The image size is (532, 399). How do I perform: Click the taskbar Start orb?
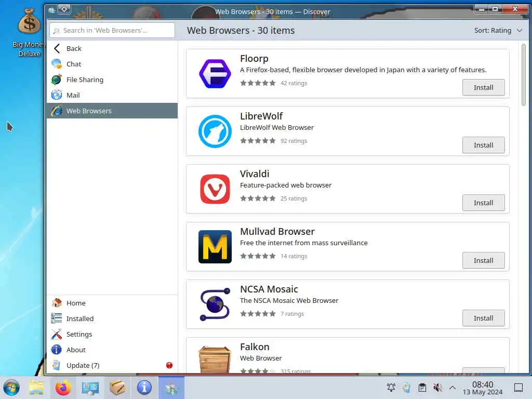click(11, 388)
